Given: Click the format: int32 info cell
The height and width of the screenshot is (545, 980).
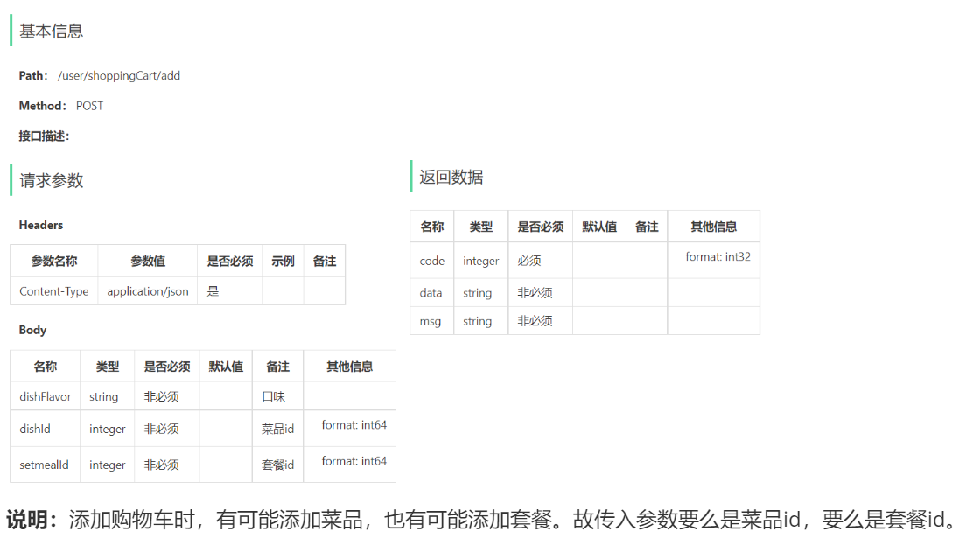Looking at the screenshot, I should 714,261.
